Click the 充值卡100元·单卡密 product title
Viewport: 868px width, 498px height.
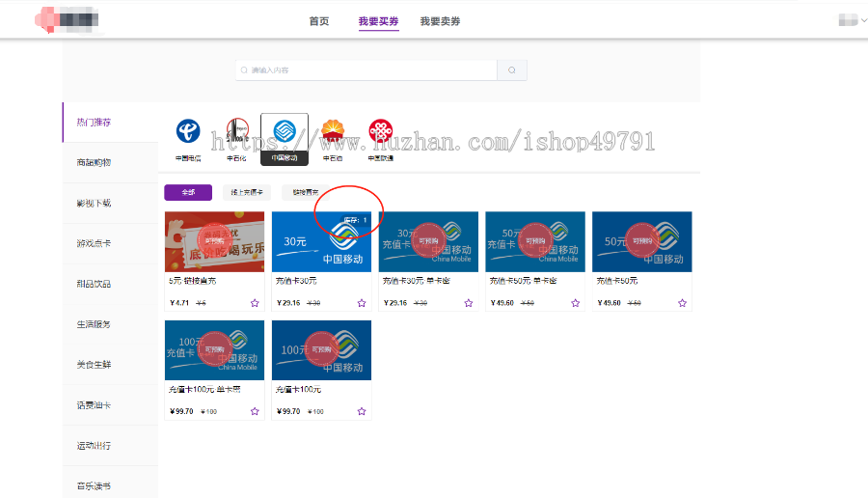204,390
